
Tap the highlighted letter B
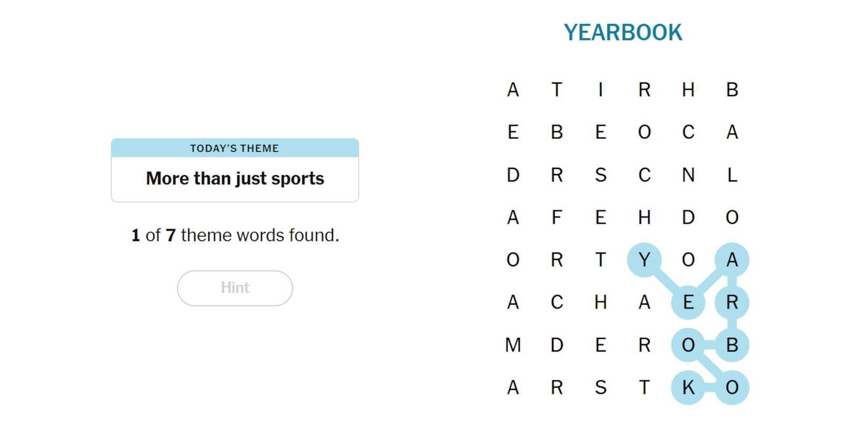[732, 345]
